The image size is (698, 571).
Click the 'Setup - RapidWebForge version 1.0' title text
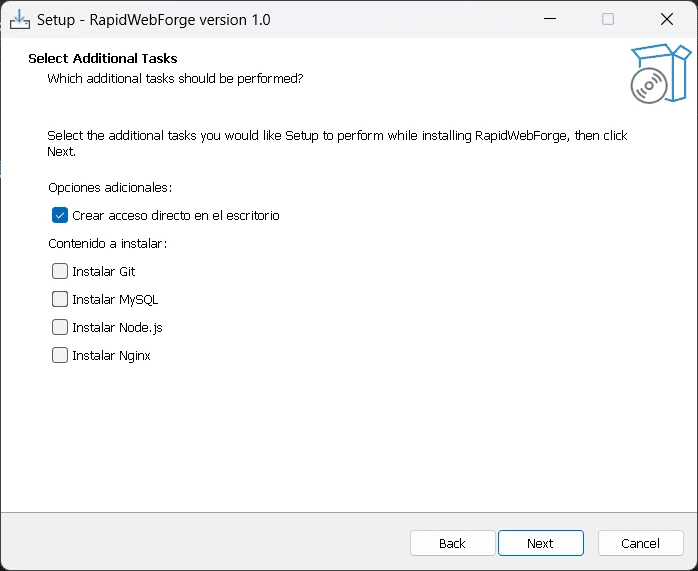[x=154, y=20]
